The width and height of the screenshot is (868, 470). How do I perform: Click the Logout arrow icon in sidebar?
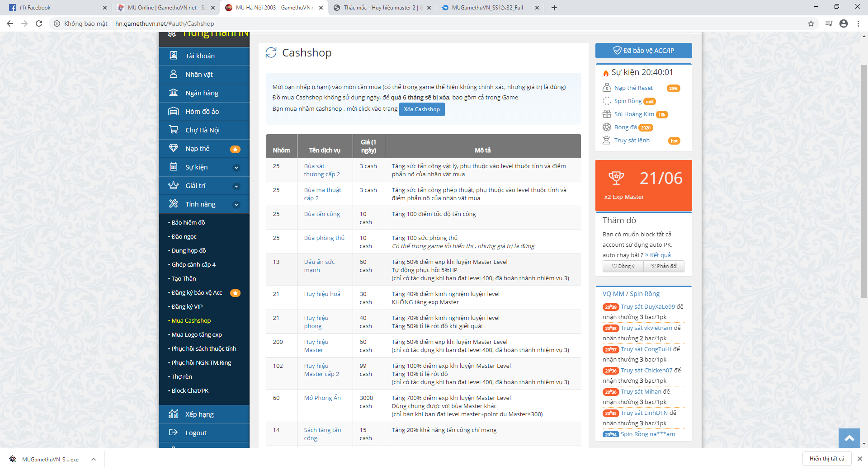[173, 432]
